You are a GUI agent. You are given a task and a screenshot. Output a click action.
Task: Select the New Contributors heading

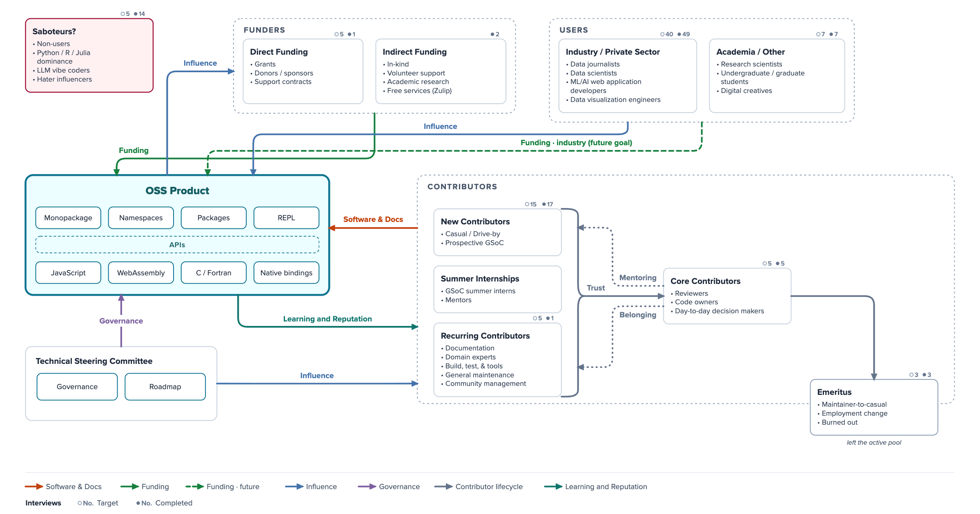coord(475,222)
